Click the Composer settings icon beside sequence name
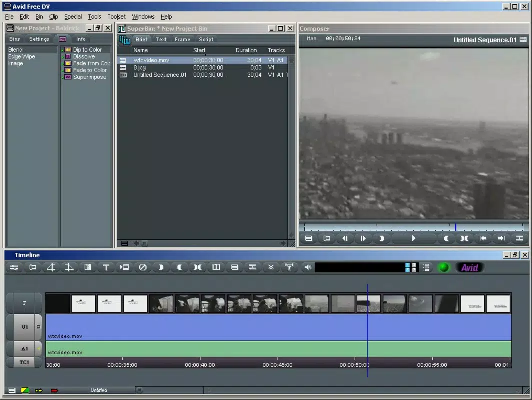Image resolution: width=532 pixels, height=400 pixels. tap(523, 40)
